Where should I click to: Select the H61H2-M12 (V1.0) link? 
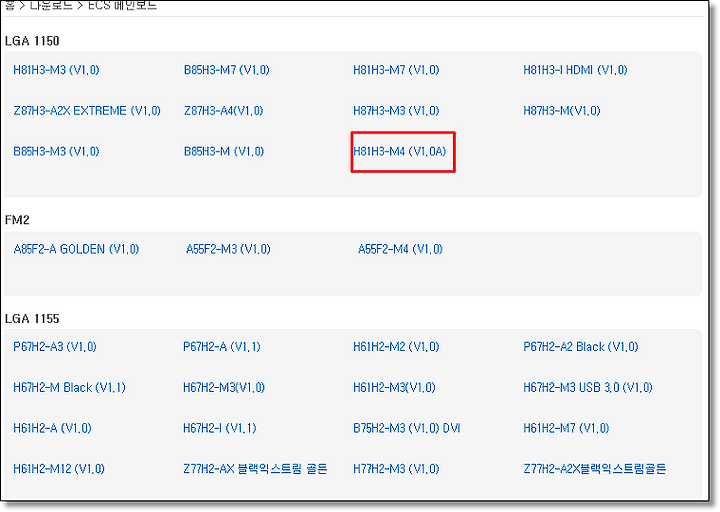point(59,469)
